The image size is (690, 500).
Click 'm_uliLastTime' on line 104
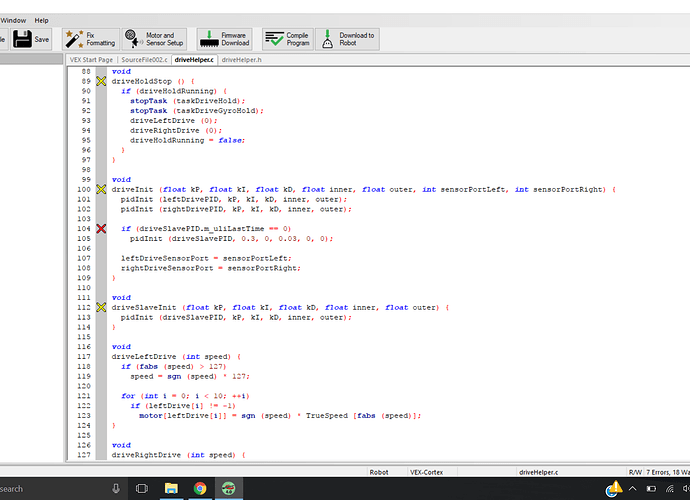point(234,229)
